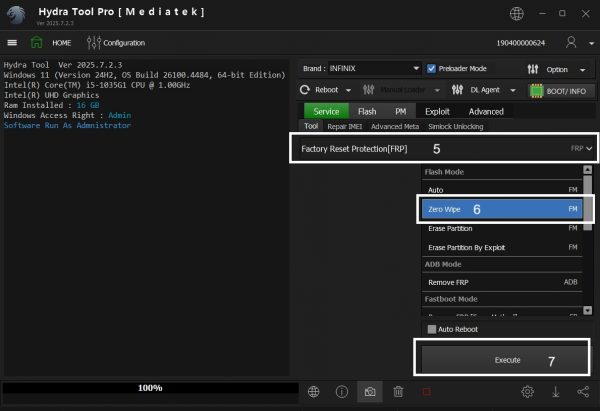Open the user account profile icon
Viewport: 600px width, 411px height.
click(x=571, y=42)
